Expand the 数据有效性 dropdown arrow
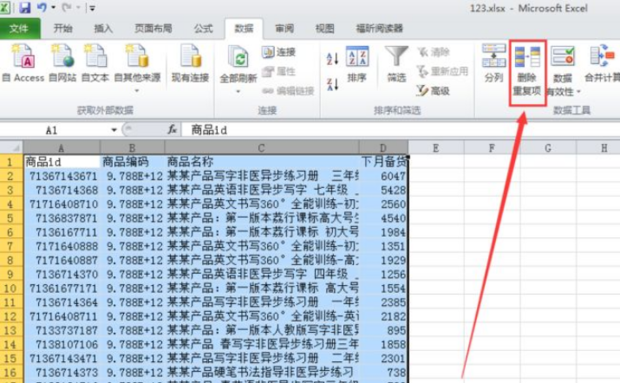Viewport: 620px width, 383px height. pos(578,92)
